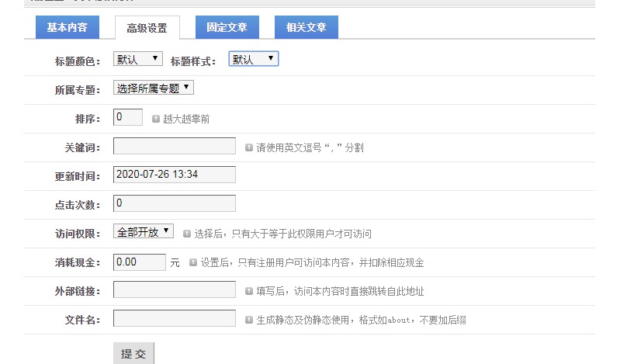
Task: Select the 高级设置 tab
Action: coord(147,28)
